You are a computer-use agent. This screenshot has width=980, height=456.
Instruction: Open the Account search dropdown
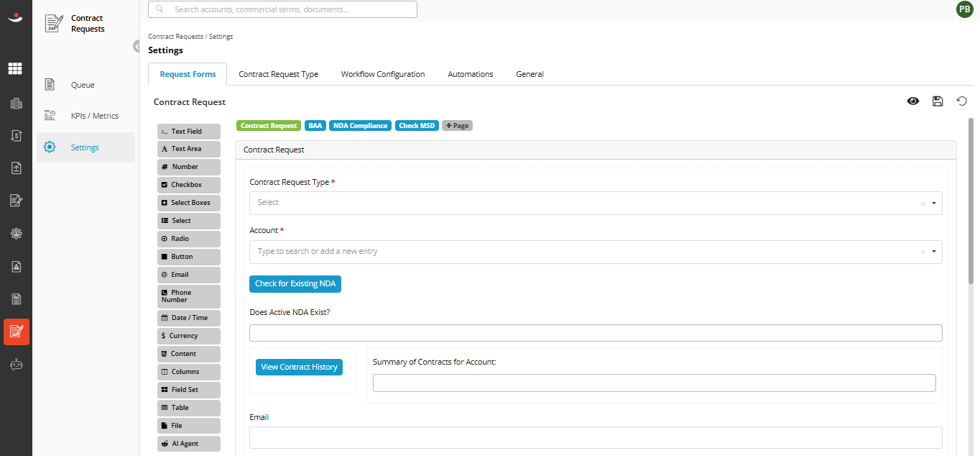[x=596, y=252]
